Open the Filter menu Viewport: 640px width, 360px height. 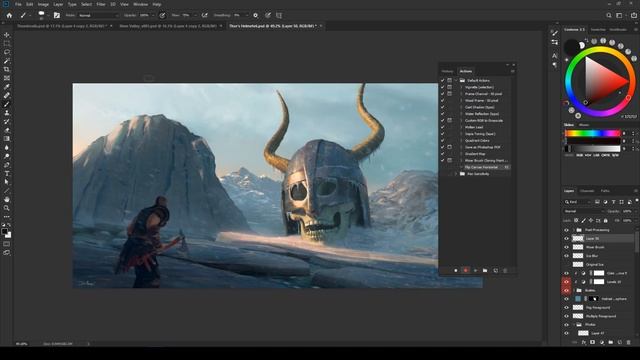point(101,4)
